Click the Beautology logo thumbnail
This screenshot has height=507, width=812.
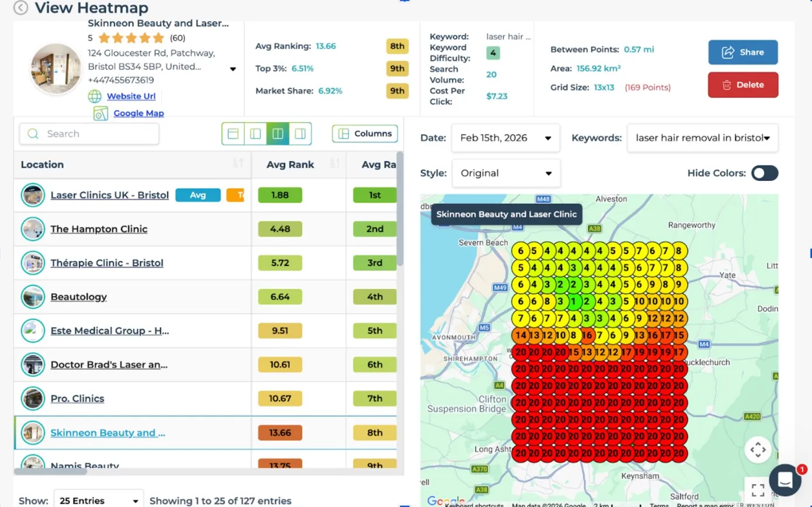tap(33, 297)
